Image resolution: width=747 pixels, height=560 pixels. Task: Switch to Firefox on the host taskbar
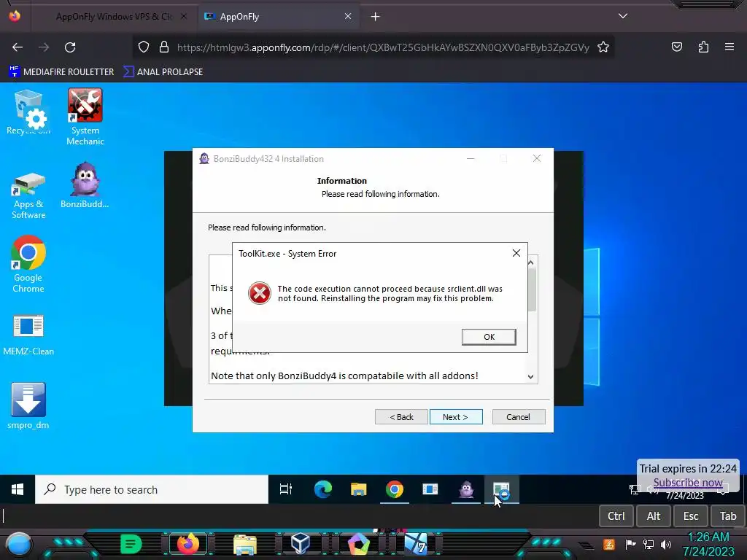click(187, 544)
